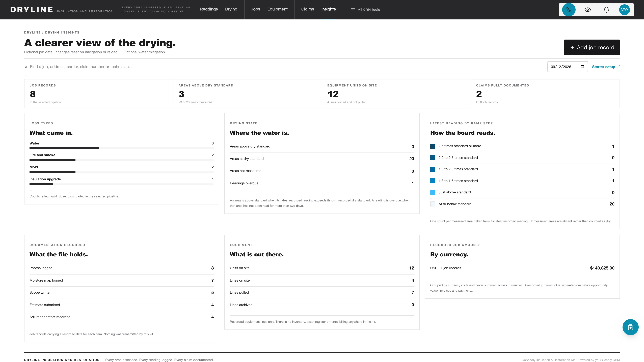
Task: Go to the Drying tab
Action: point(231,9)
